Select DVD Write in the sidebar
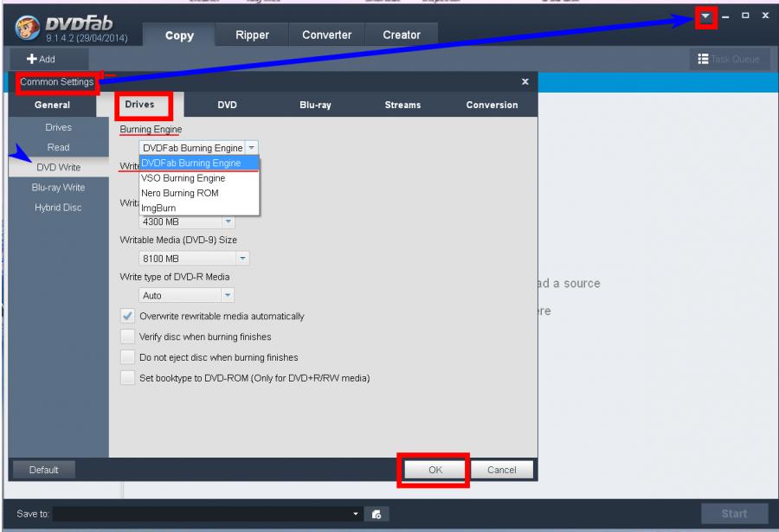This screenshot has width=779, height=532. (x=59, y=168)
